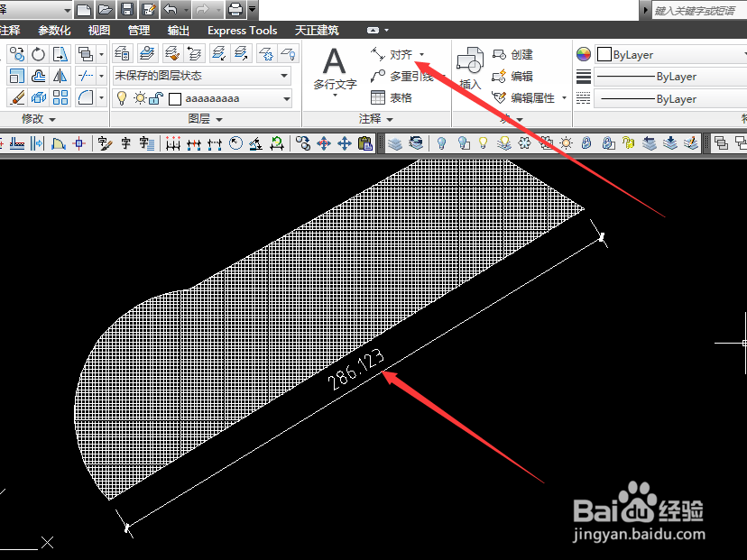This screenshot has height=560, width=747.
Task: Click the white color swatch beside aaaaaaaaa
Action: tap(175, 98)
